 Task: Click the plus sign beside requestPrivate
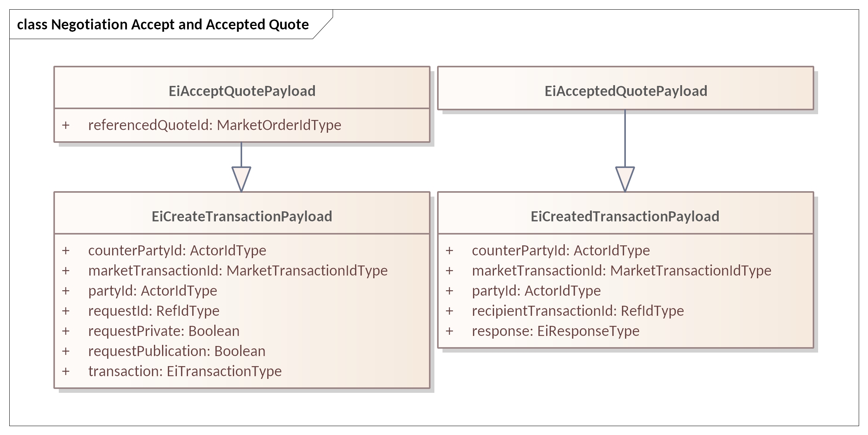point(66,331)
